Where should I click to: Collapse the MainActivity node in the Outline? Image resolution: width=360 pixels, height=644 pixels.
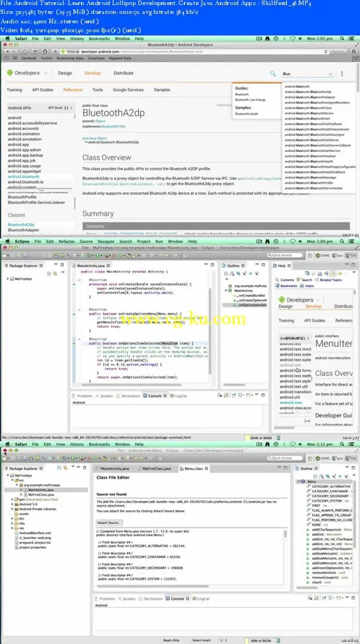click(226, 291)
